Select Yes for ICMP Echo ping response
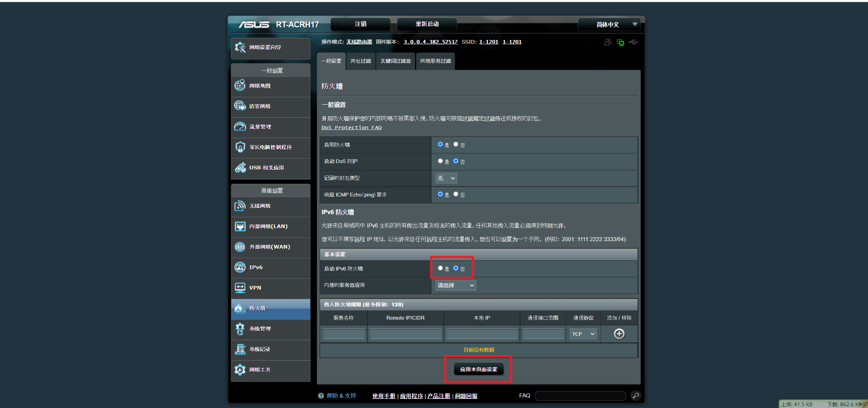 coord(440,194)
